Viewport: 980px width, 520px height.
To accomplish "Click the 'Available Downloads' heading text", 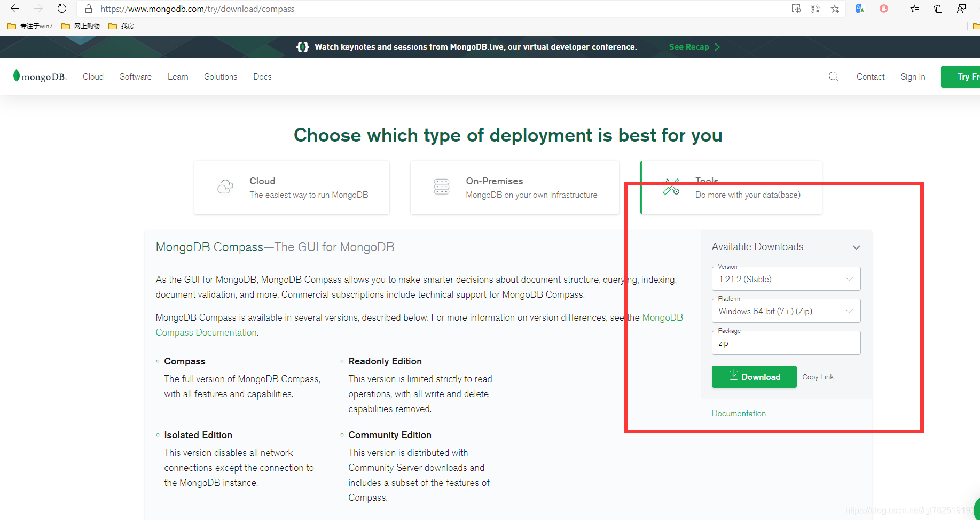I will [x=757, y=246].
